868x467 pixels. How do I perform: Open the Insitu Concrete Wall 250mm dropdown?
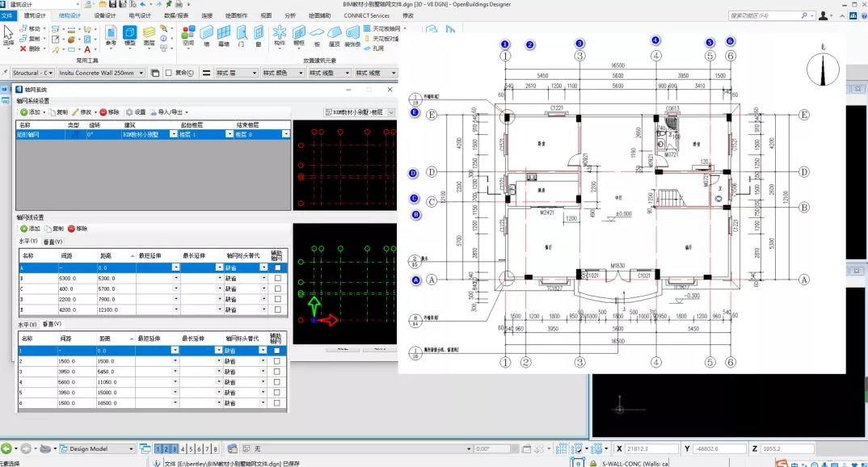pyautogui.click(x=101, y=73)
